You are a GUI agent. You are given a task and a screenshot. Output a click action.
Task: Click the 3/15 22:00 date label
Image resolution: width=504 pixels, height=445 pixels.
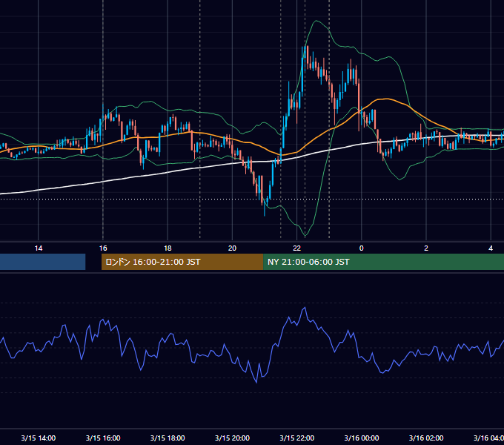pos(296,438)
